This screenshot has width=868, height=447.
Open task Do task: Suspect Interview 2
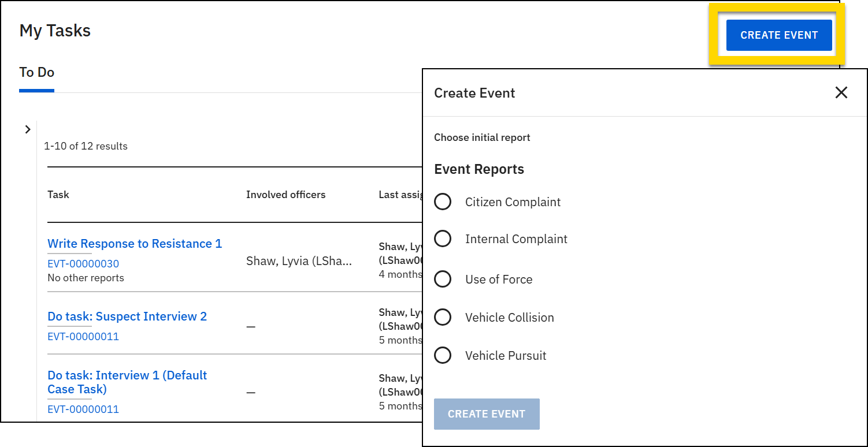(x=127, y=316)
